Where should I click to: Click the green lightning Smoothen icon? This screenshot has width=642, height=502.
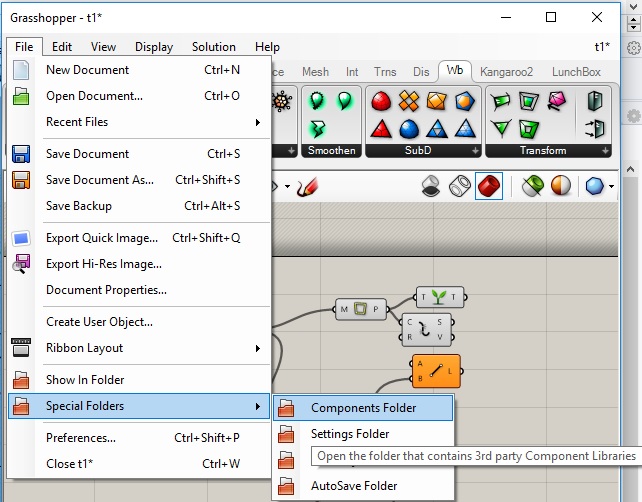[317, 129]
